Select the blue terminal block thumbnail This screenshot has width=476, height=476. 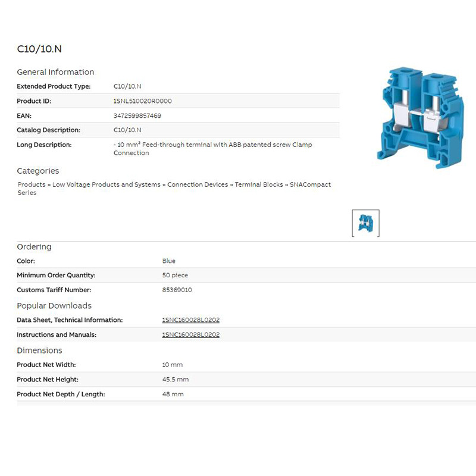pos(365,223)
